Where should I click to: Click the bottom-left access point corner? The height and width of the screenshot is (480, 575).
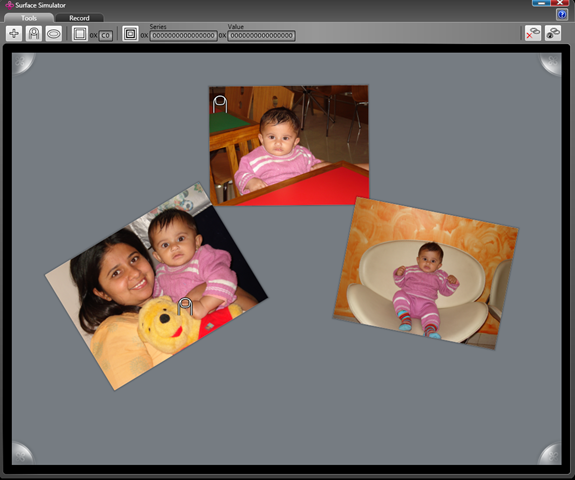[22, 455]
